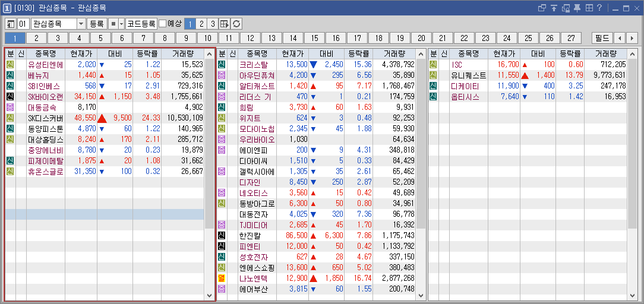
Task: Enable the 예상 checkbox
Action: click(163, 23)
